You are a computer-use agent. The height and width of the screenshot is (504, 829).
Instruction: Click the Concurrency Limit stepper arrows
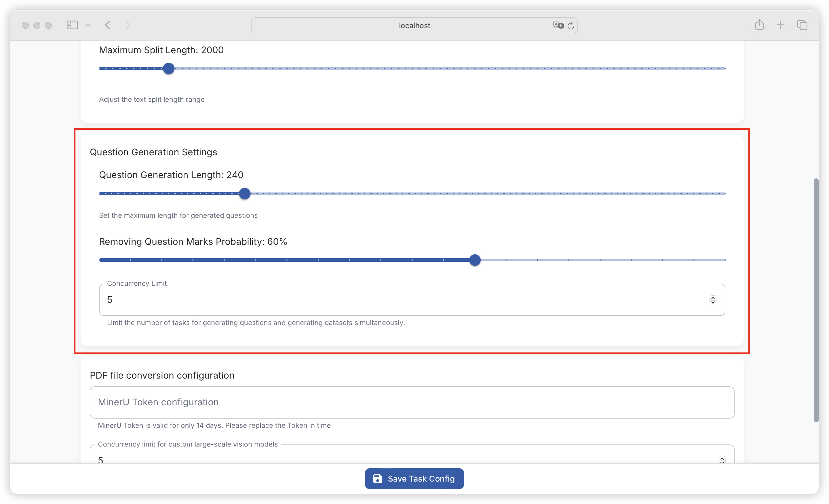[713, 300]
